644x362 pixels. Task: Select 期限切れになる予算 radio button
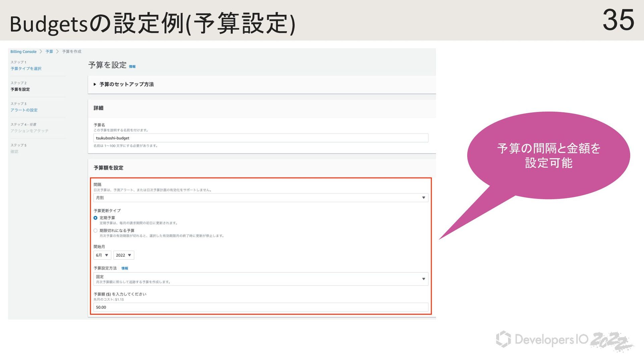[96, 231]
